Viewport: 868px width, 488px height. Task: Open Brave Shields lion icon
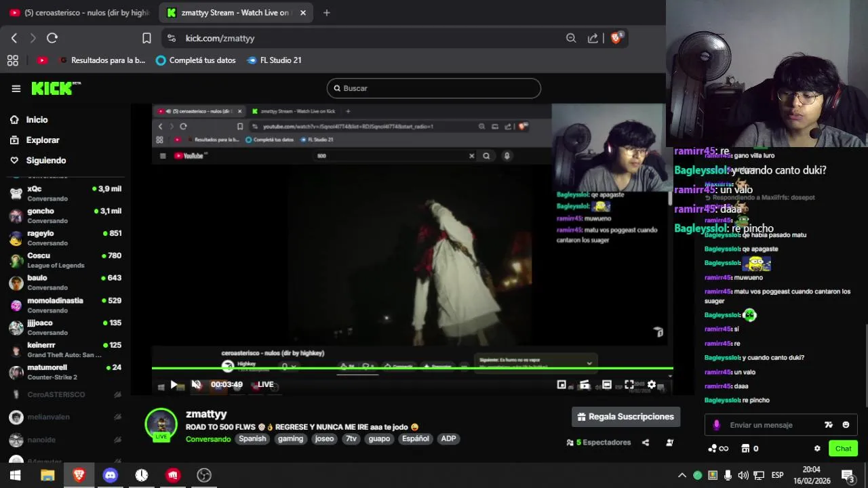tap(616, 39)
